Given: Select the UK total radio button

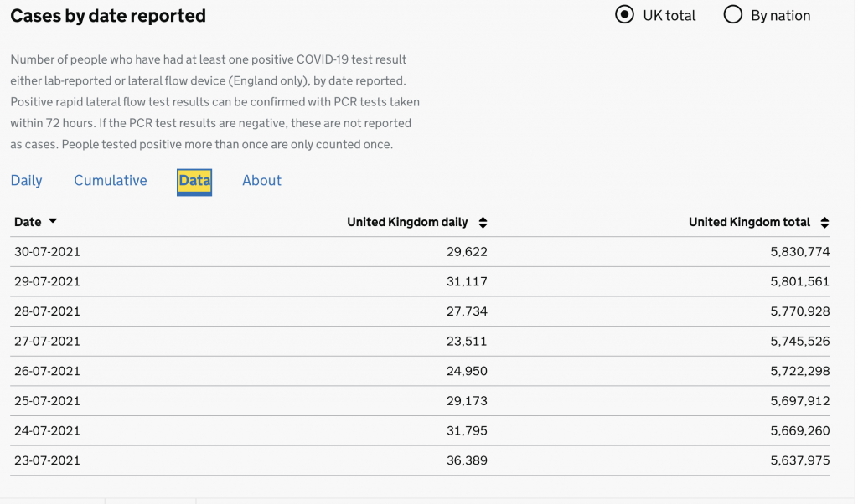Looking at the screenshot, I should coord(624,15).
